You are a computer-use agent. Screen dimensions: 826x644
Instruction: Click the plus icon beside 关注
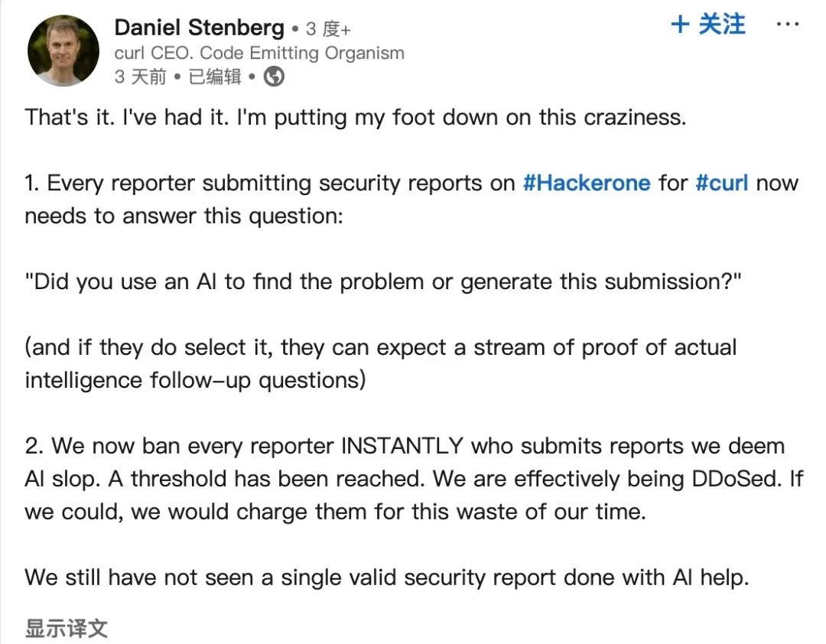coord(680,24)
